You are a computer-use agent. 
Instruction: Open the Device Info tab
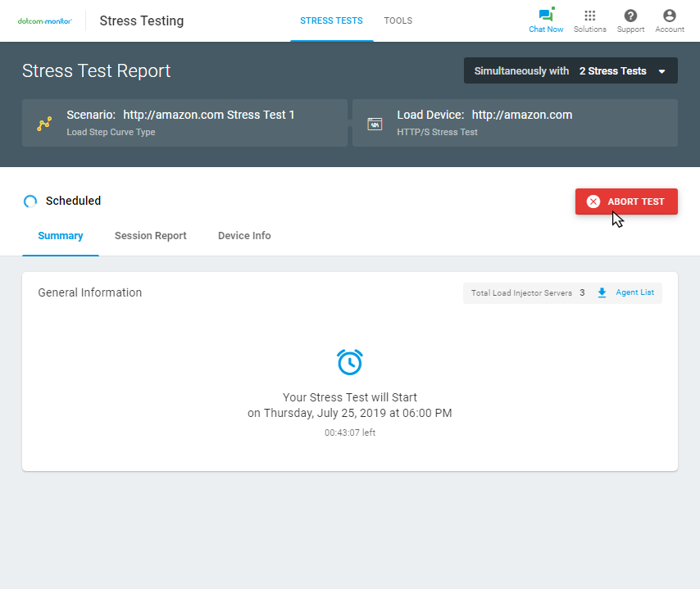point(244,236)
